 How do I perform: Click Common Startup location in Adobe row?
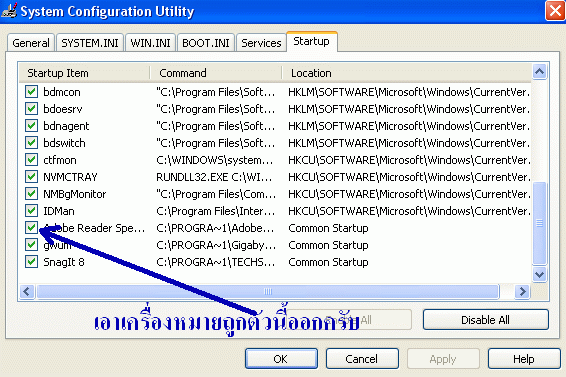click(x=328, y=228)
